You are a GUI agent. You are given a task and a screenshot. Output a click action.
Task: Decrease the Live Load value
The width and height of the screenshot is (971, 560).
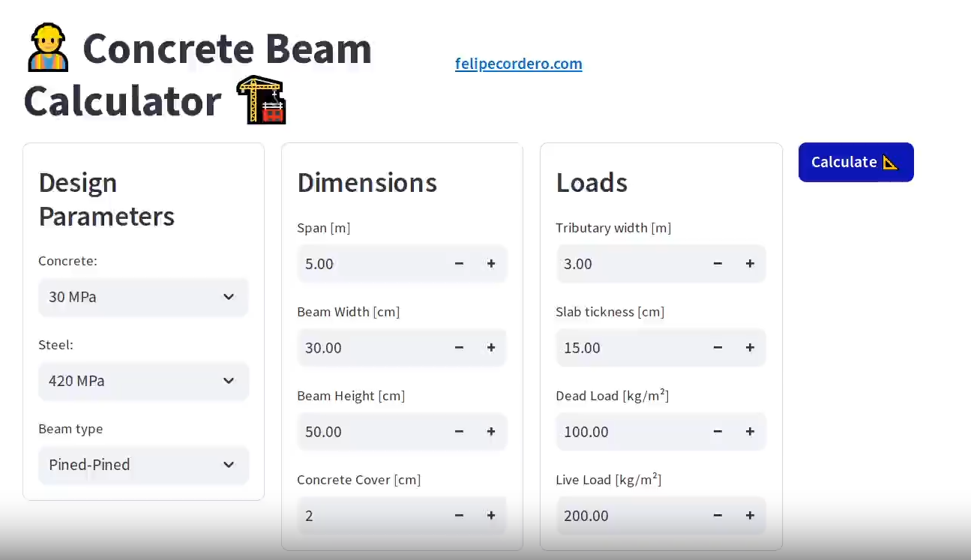[x=718, y=515]
